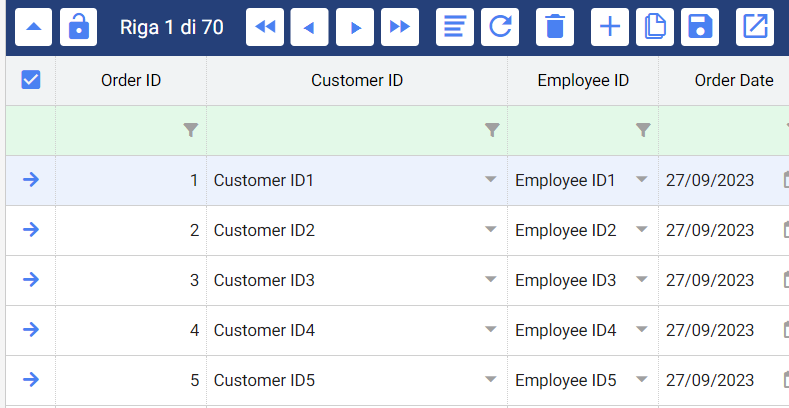
Task: Click the Order ID column header
Action: (x=131, y=80)
